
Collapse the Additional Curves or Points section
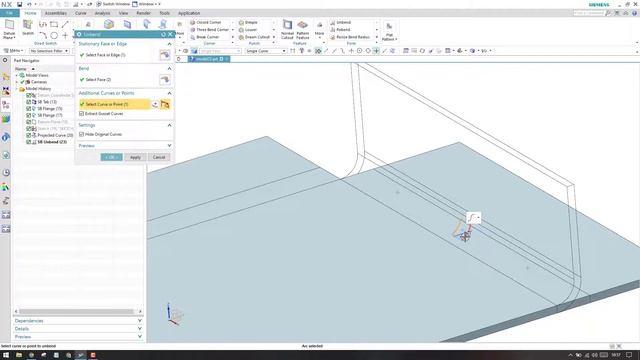[169, 93]
